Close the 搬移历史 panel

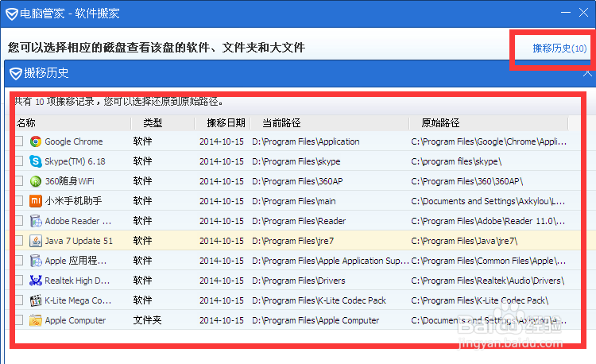pos(587,72)
